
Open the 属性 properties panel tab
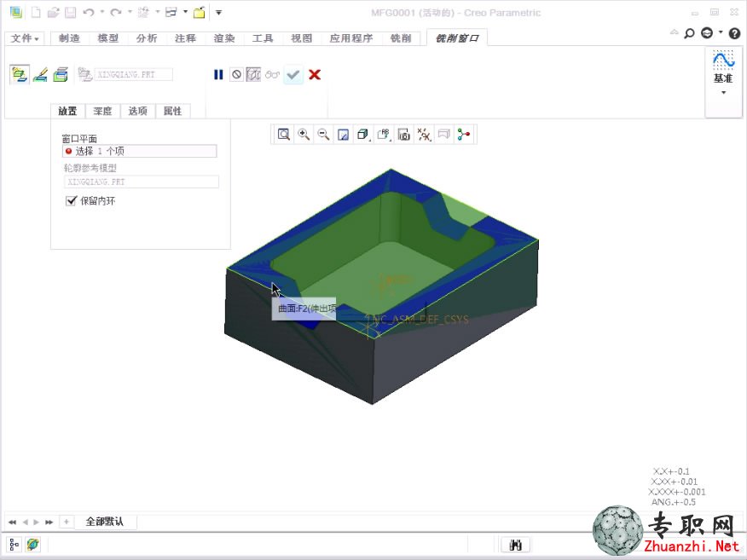click(x=172, y=111)
